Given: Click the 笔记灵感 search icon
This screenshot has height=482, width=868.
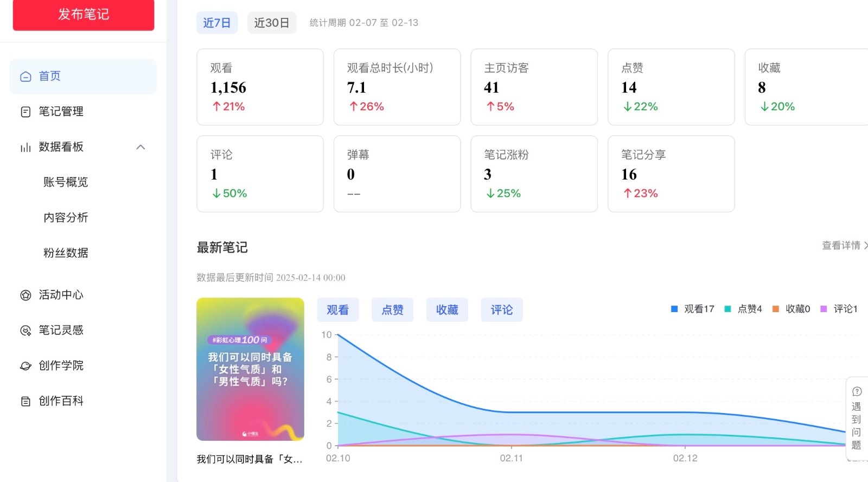Looking at the screenshot, I should click(x=25, y=331).
